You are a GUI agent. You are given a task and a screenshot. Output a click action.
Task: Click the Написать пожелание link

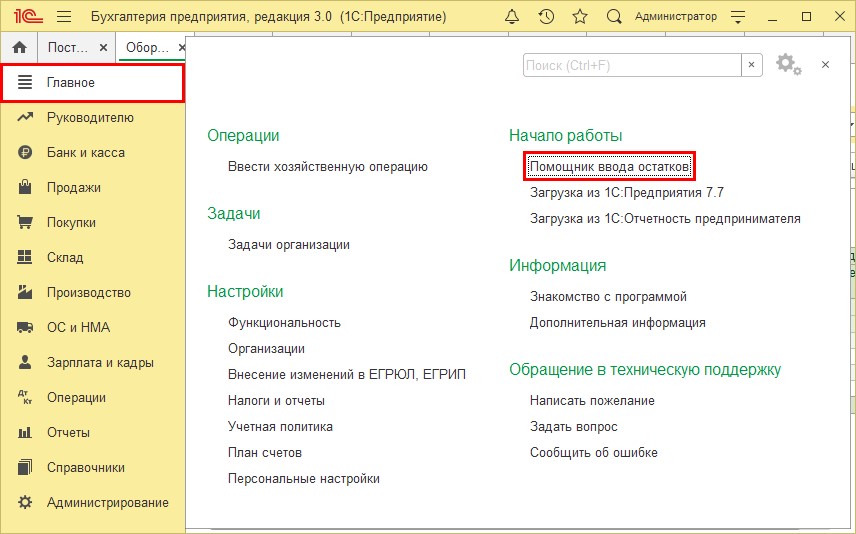tap(592, 400)
